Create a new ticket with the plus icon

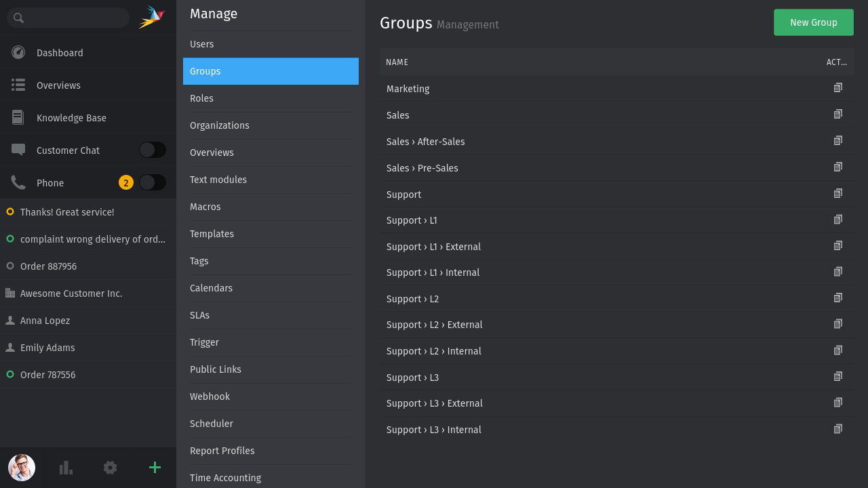tap(155, 467)
